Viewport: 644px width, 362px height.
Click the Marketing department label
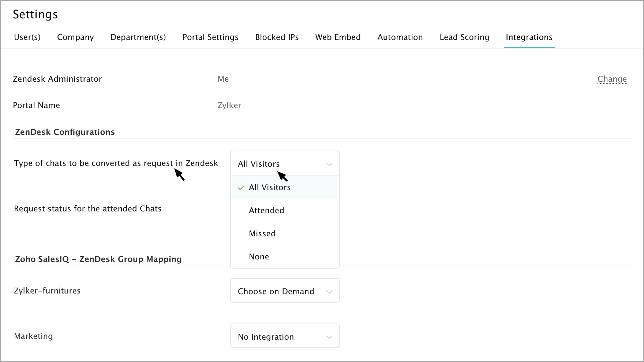[x=33, y=336]
